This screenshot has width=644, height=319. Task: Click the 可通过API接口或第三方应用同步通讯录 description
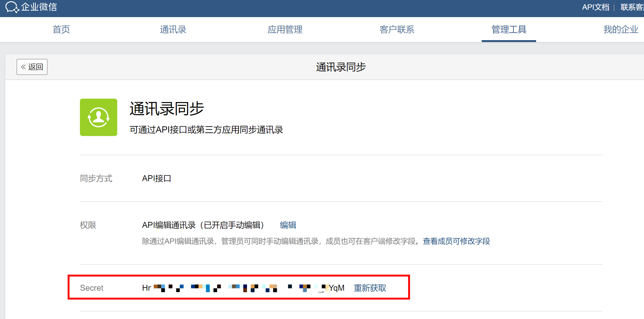[x=206, y=130]
